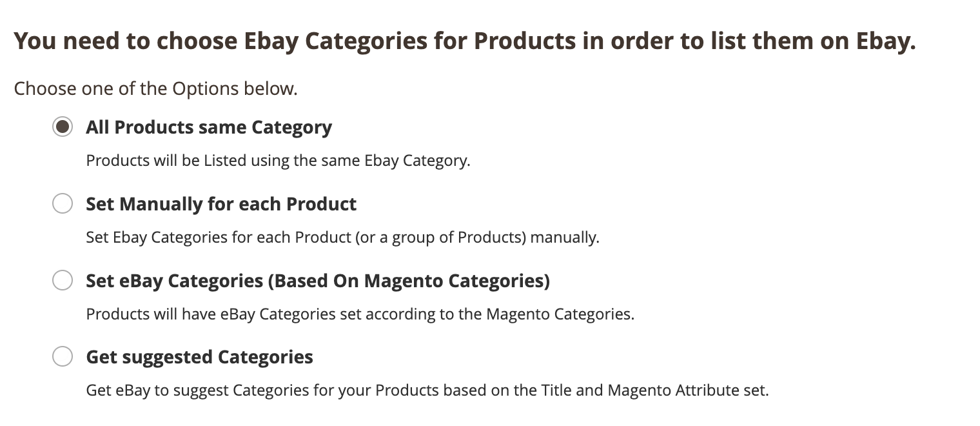
Task: Click the description under All Products same Category
Action: point(277,160)
